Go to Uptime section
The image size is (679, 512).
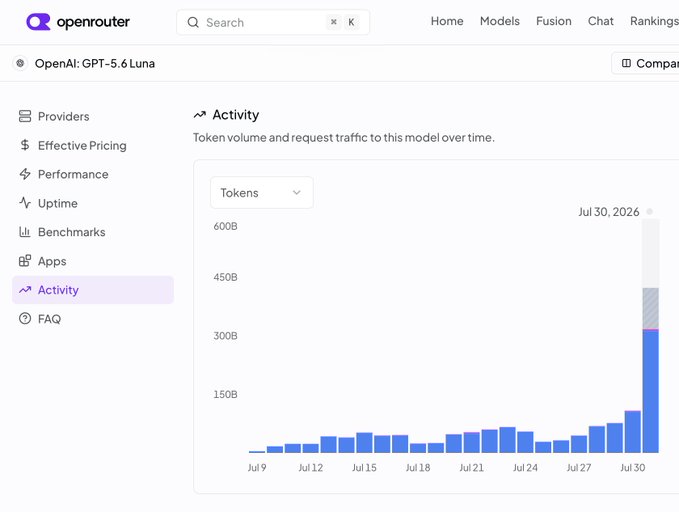click(x=93, y=203)
